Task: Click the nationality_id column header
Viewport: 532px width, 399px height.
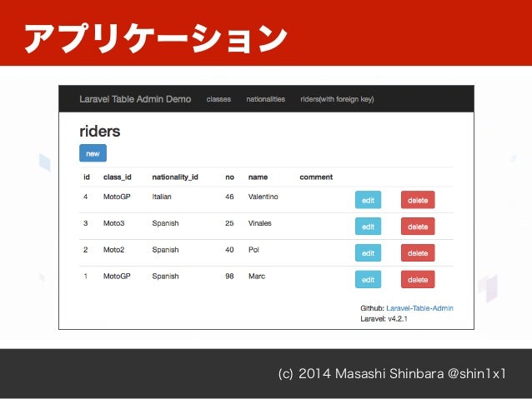Action: click(x=175, y=177)
